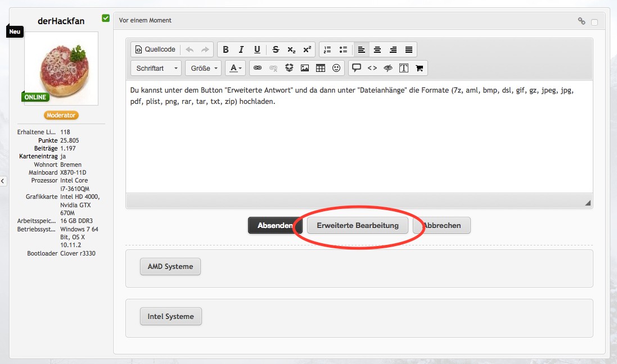Justify the text
This screenshot has height=364, width=617.
[409, 49]
